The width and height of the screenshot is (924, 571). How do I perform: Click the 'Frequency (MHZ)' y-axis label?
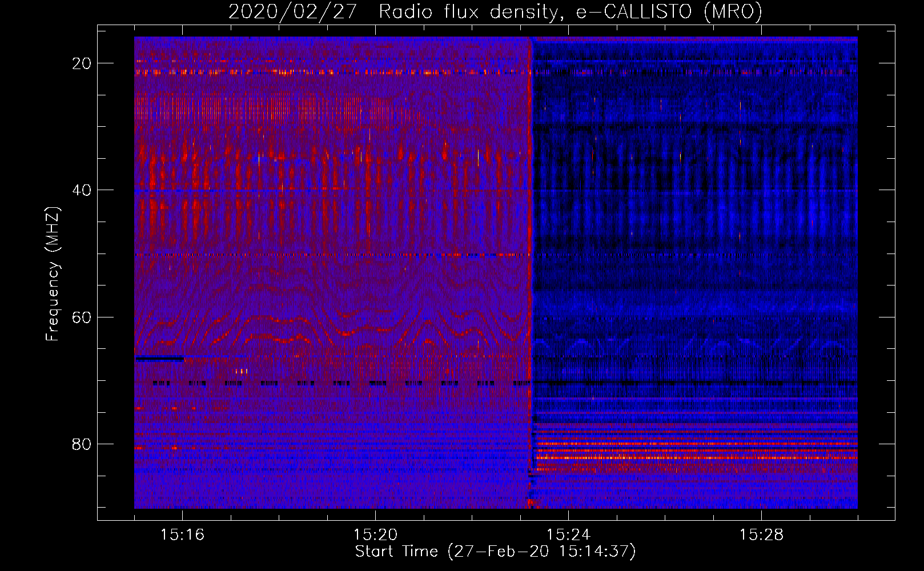point(53,274)
